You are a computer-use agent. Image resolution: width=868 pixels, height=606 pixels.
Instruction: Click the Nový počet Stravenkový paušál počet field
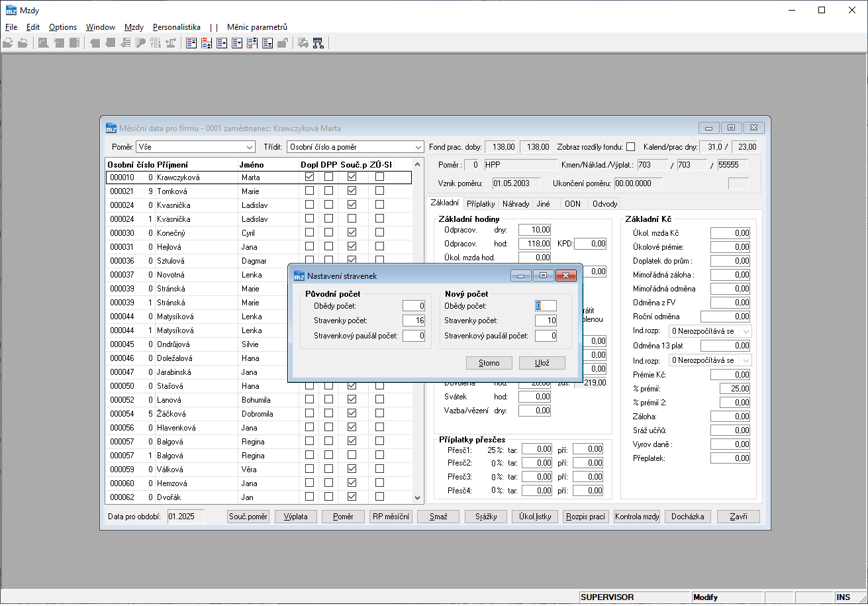click(546, 336)
